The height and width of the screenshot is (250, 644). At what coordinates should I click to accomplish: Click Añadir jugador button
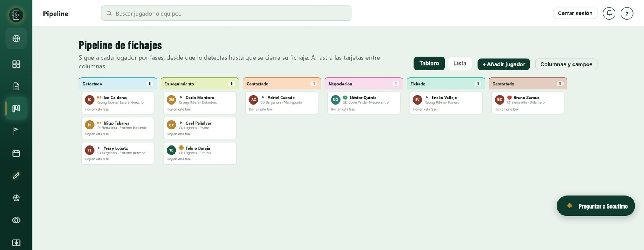click(x=504, y=64)
